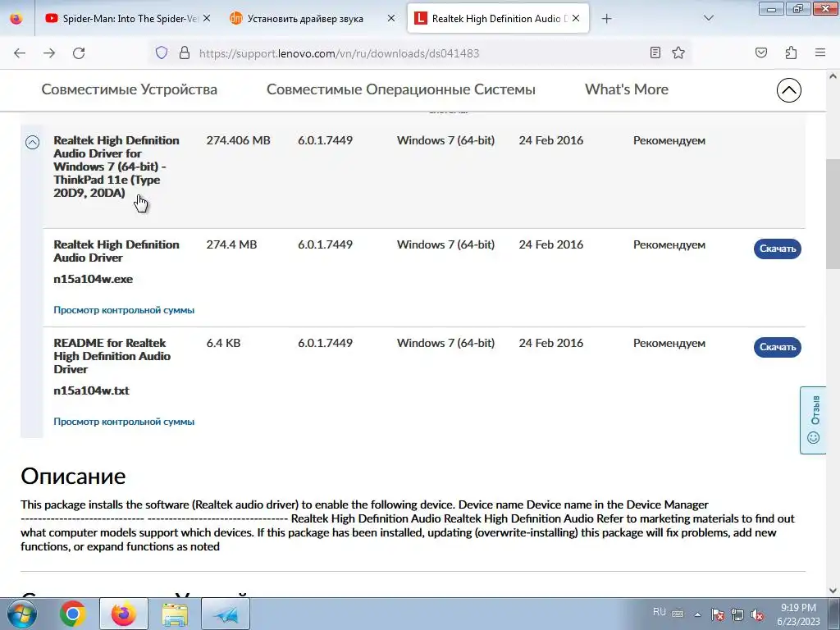Open the Windows Start menu
840x630 pixels.
pyautogui.click(x=21, y=614)
